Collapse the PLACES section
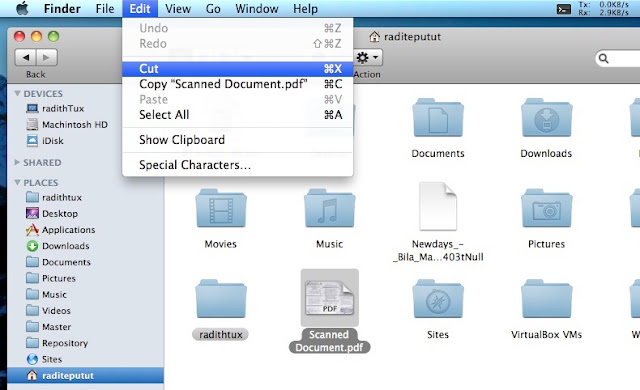The height and width of the screenshot is (390, 640). 17,182
